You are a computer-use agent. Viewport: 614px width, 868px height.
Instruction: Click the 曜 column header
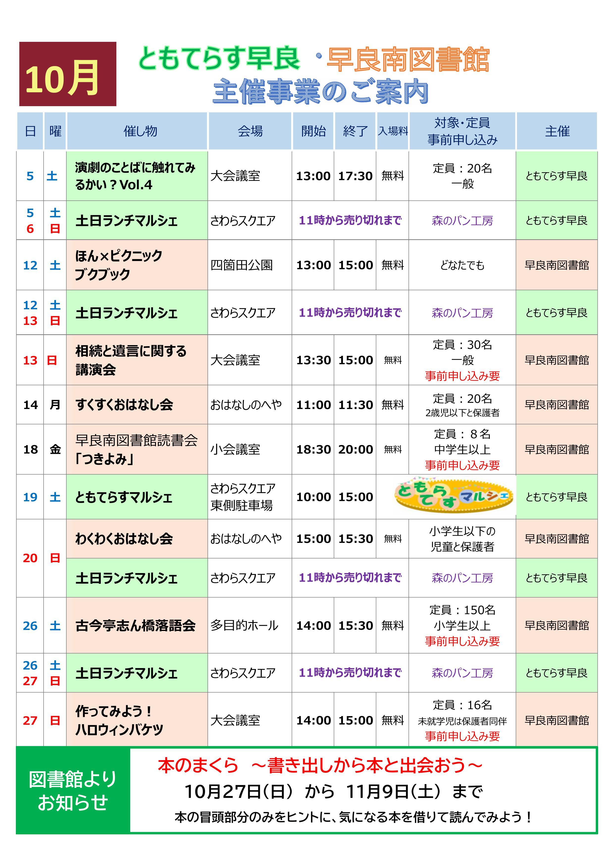click(x=55, y=131)
